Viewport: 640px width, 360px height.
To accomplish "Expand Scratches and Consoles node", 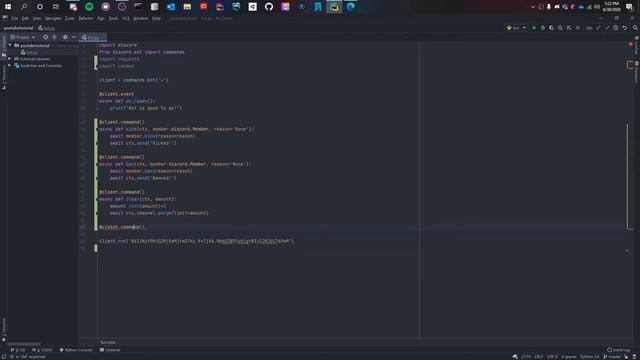I will point(10,65).
